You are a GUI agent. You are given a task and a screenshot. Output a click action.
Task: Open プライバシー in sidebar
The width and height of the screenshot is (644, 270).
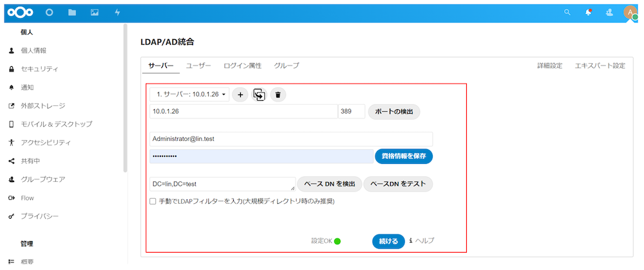point(40,216)
